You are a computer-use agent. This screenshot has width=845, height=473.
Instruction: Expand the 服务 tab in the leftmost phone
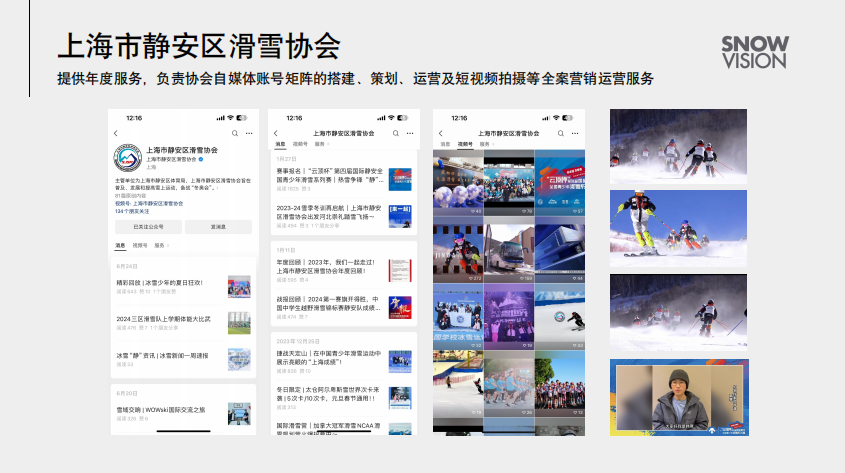coord(160,244)
